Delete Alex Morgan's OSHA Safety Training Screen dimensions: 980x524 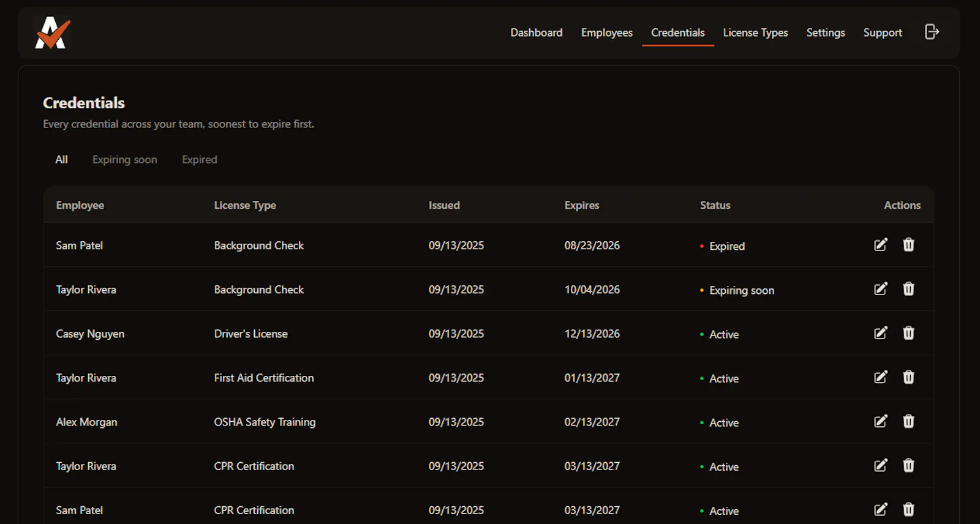point(908,421)
